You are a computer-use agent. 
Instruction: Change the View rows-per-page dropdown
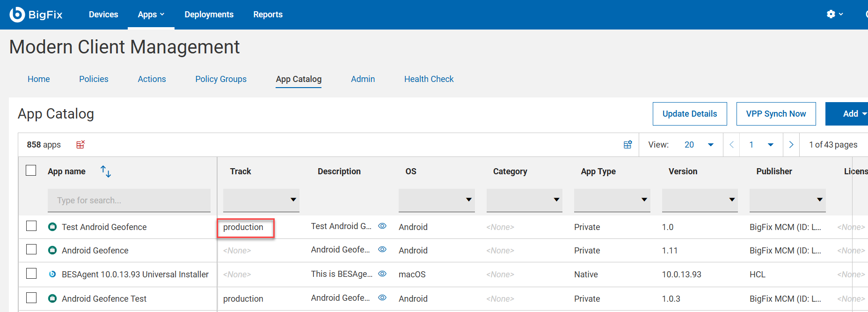click(699, 145)
